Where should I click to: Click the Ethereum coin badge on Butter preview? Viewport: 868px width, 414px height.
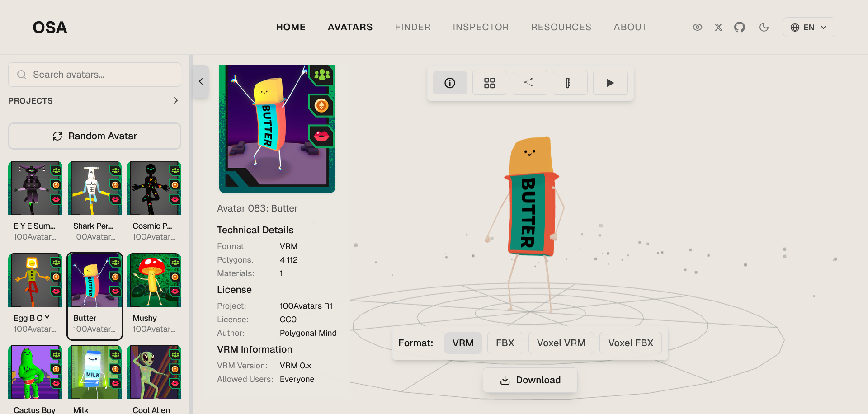[321, 106]
